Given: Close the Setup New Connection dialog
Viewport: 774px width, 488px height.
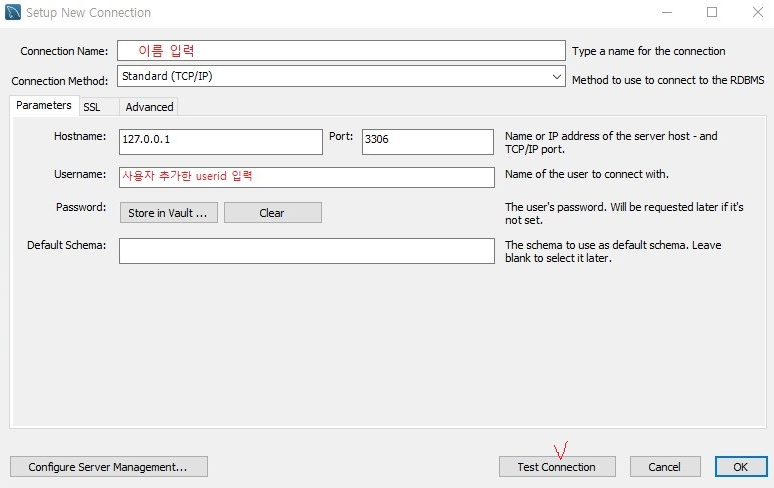Looking at the screenshot, I should (x=757, y=12).
